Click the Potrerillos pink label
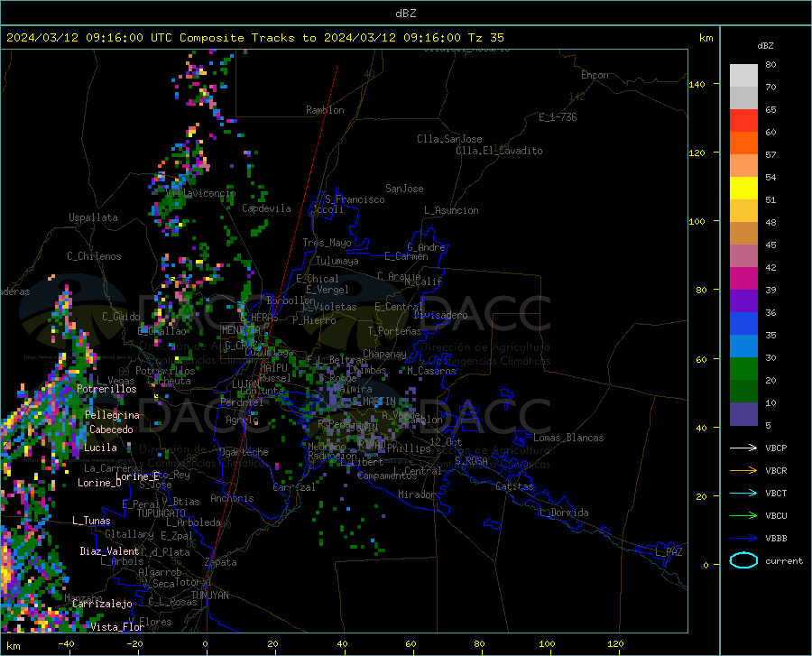This screenshot has height=656, width=812. click(106, 389)
